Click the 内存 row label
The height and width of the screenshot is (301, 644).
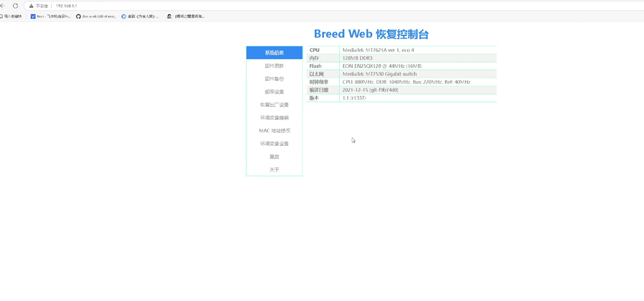pos(314,58)
